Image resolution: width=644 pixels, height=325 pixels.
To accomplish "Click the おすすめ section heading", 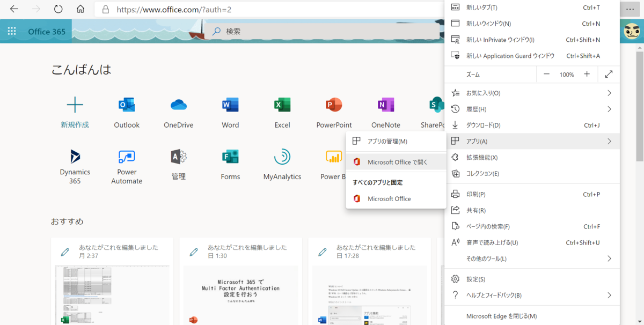I will click(x=67, y=221).
